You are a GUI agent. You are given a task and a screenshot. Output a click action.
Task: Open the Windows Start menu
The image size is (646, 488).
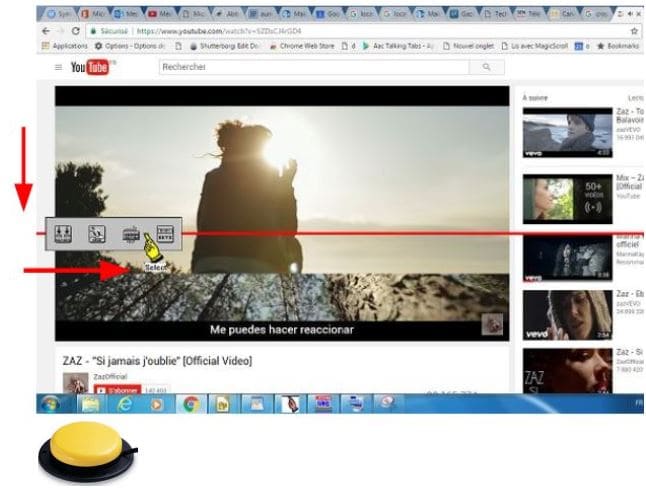[x=52, y=405]
